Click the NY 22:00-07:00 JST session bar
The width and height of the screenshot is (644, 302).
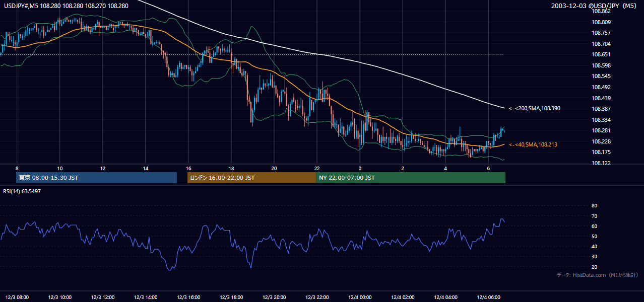[411, 178]
